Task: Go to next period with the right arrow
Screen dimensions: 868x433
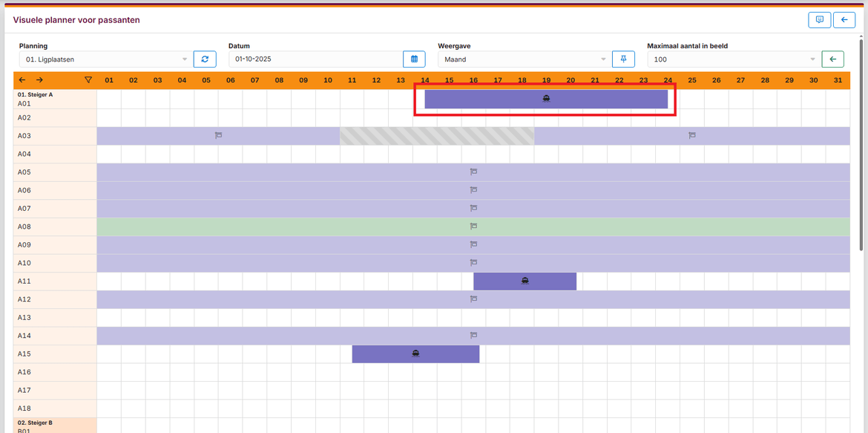Action: [39, 80]
